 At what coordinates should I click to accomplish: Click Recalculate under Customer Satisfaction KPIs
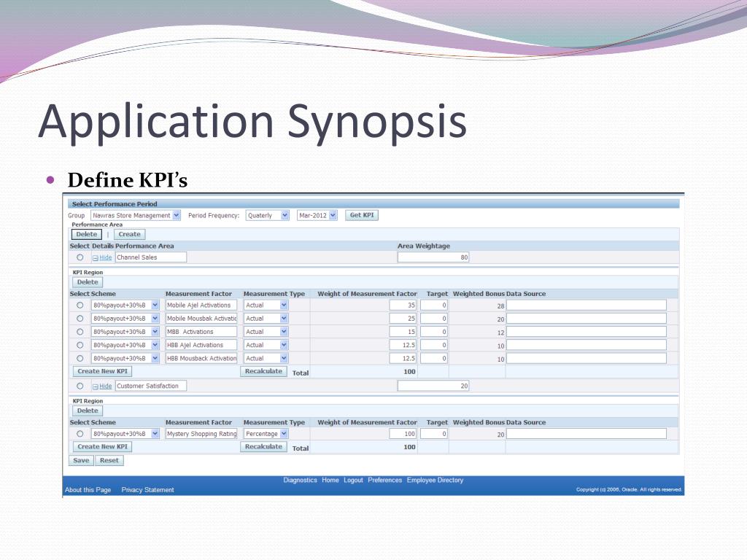[263, 447]
